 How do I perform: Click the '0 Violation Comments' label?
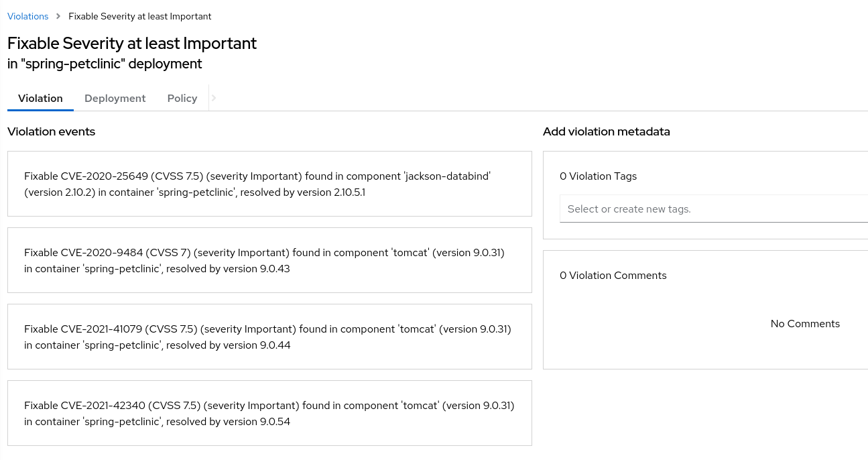613,276
